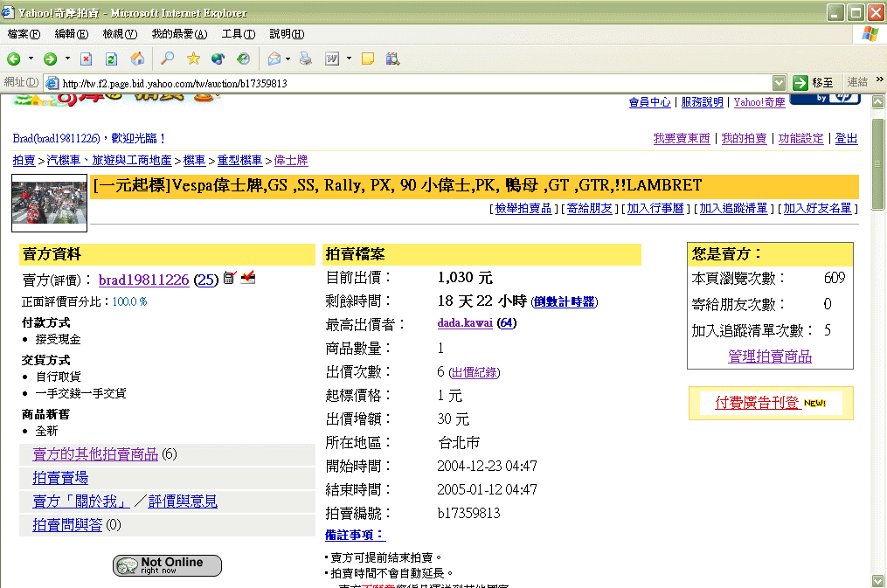The height and width of the screenshot is (588, 887).
Task: Open the Search magnifier toolbar icon
Action: [x=168, y=59]
